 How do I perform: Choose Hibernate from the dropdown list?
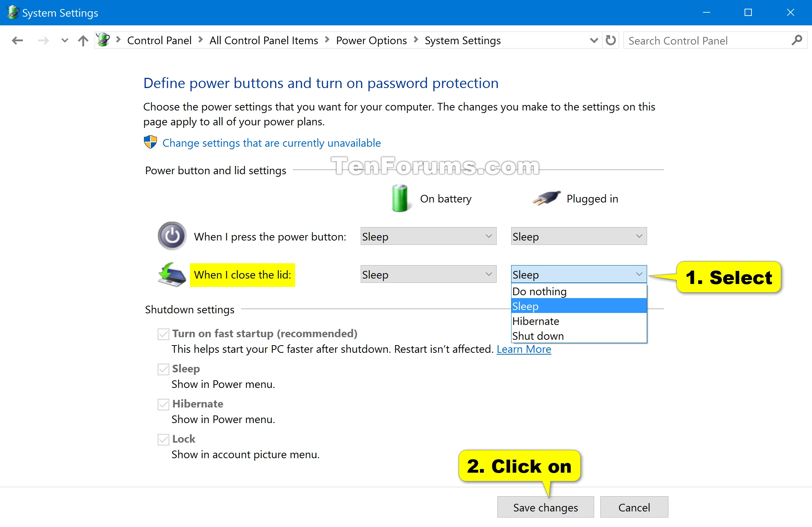tap(579, 321)
